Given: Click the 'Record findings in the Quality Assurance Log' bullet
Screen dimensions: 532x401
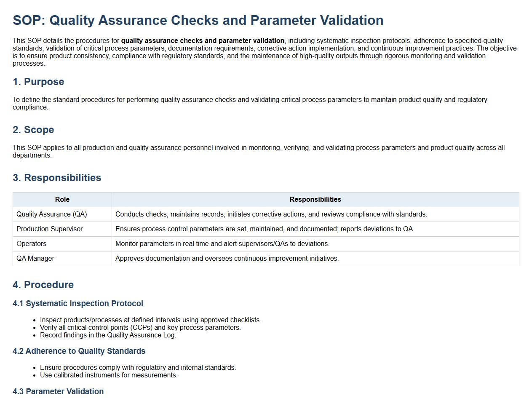Looking at the screenshot, I should click(x=108, y=335).
